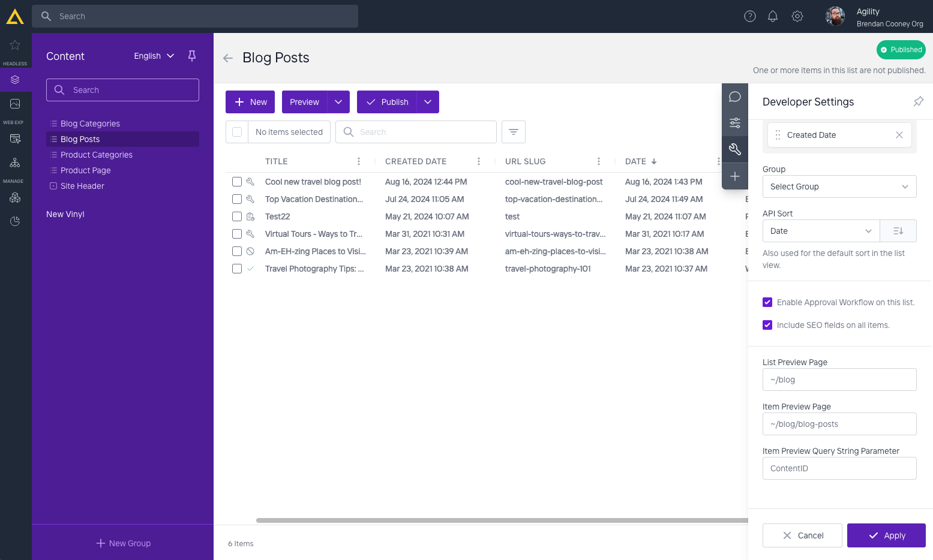Open the comments speech bubble panel

tap(735, 97)
